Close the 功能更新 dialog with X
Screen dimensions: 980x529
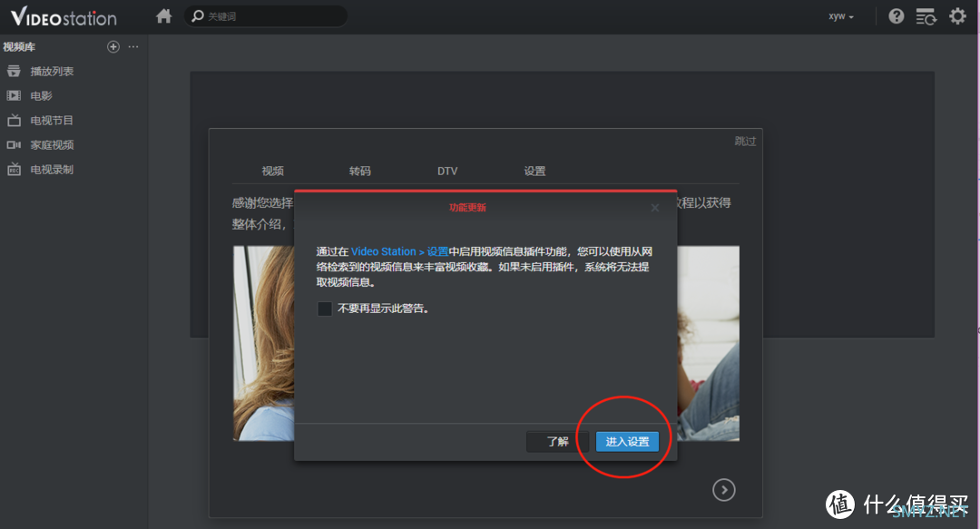coord(655,208)
